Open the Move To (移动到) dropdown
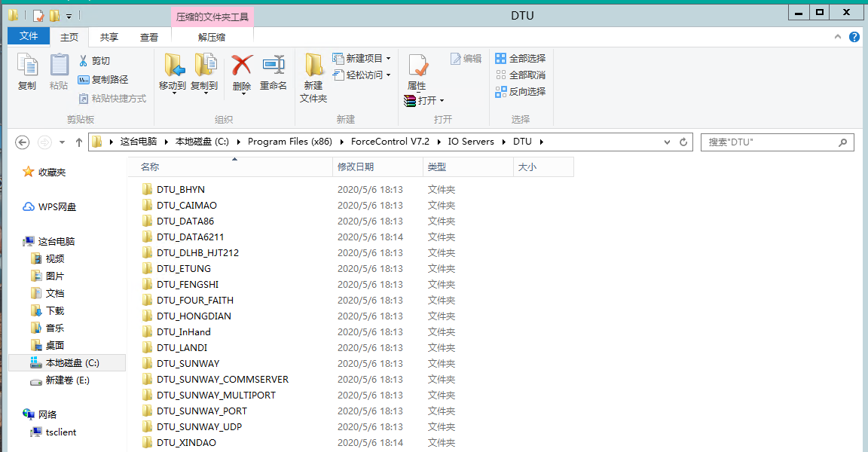Image resolution: width=868 pixels, height=452 pixels. pyautogui.click(x=173, y=87)
